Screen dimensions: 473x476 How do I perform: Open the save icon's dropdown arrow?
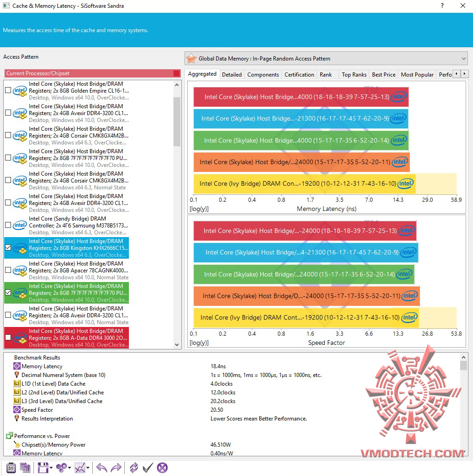pos(51,468)
